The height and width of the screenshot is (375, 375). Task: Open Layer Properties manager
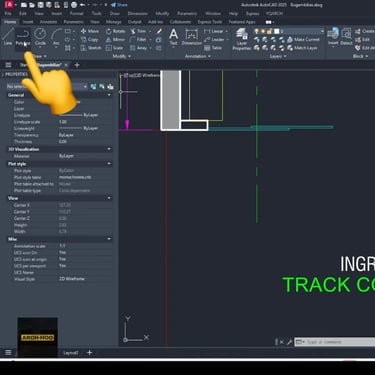(x=242, y=39)
